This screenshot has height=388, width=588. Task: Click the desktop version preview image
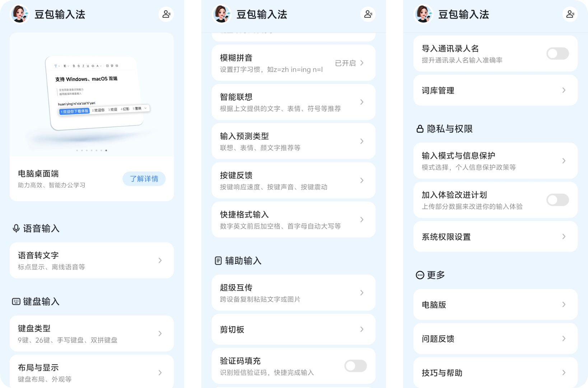coord(92,94)
